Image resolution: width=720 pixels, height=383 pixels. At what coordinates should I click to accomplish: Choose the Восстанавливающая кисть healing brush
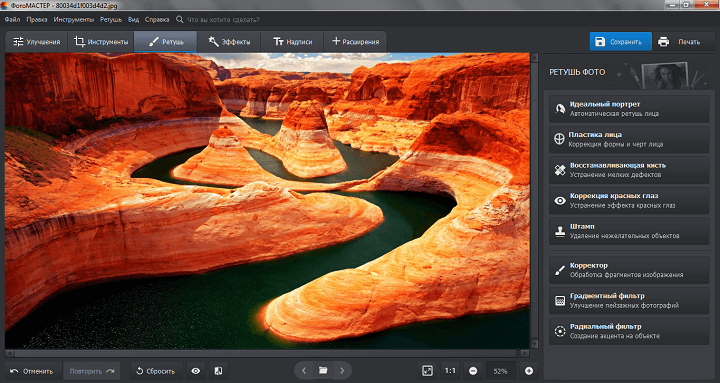click(629, 170)
